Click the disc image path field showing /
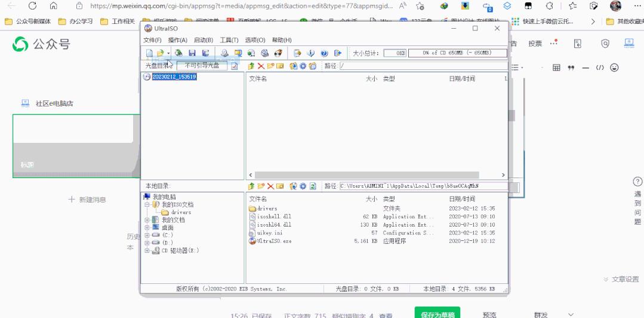The height and width of the screenshot is (318, 644). click(x=423, y=66)
